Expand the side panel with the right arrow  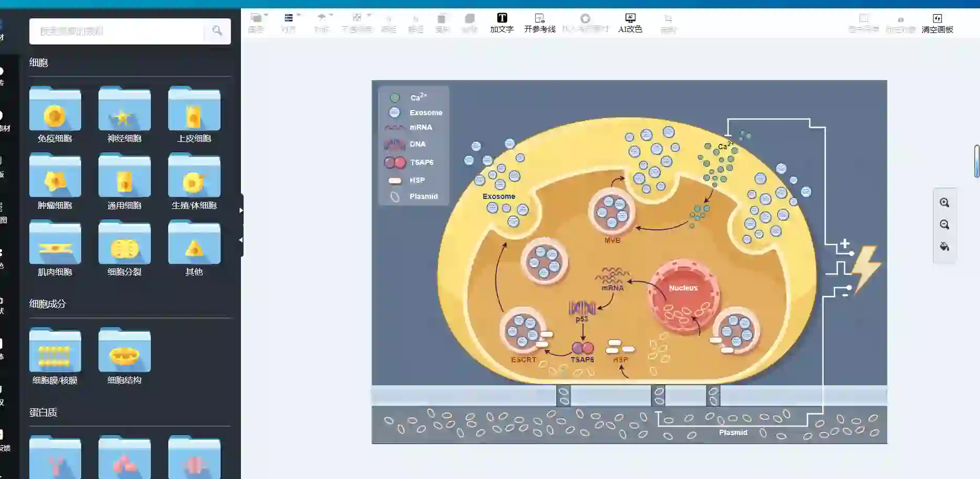(x=241, y=210)
